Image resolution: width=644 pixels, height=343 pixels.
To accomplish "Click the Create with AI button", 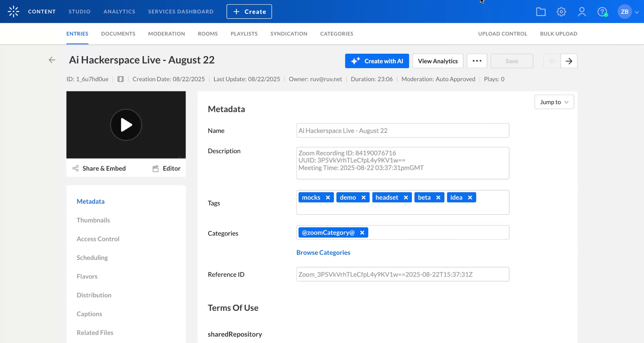I will tap(377, 61).
